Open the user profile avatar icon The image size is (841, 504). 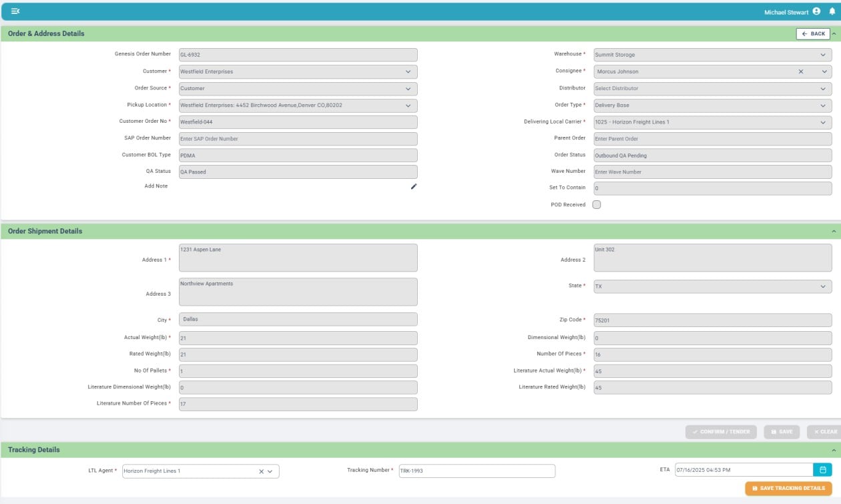tap(816, 11)
